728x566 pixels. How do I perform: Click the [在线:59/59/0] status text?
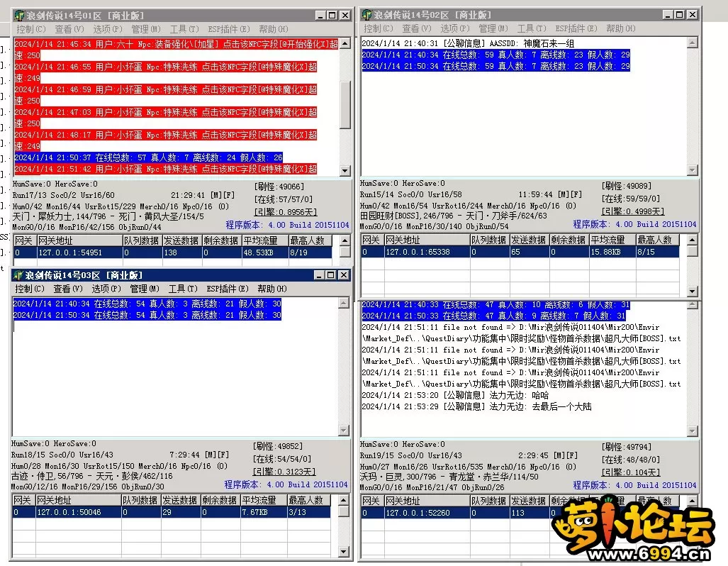(x=631, y=199)
